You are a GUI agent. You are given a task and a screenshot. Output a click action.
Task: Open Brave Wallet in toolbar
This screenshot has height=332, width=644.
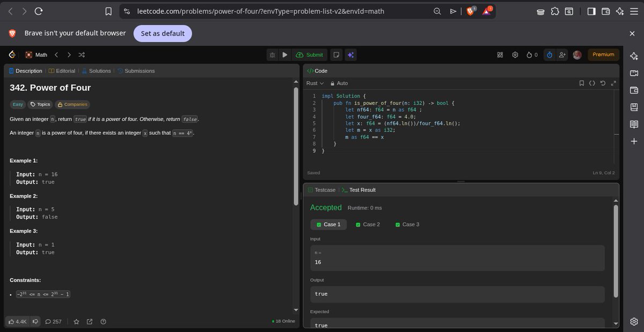tap(606, 11)
